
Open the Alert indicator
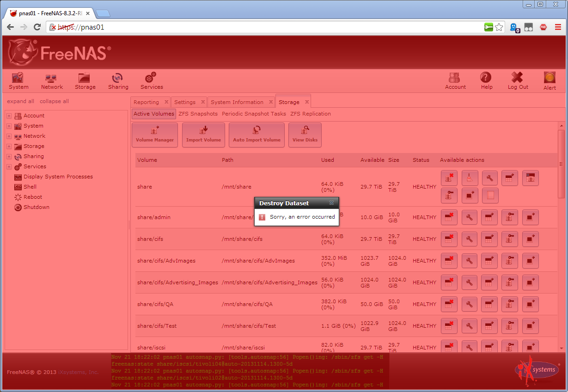coord(550,81)
